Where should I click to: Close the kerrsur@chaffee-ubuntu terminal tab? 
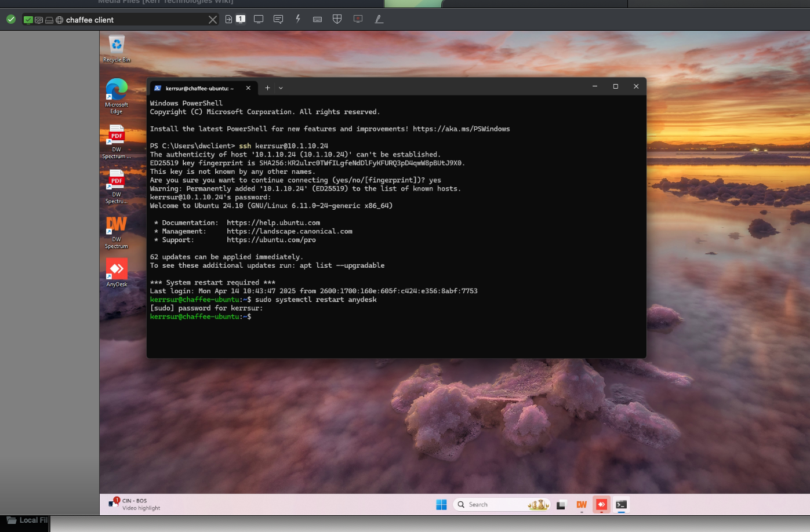click(x=248, y=88)
